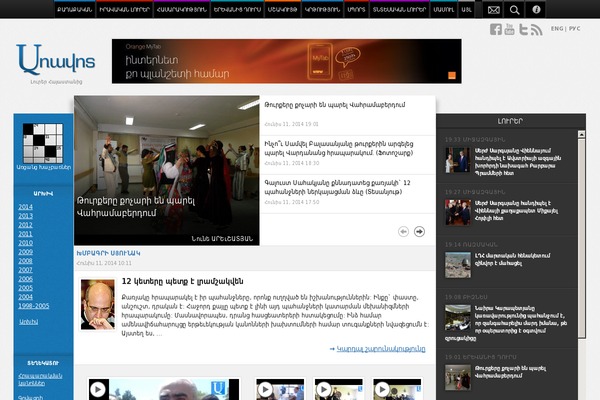Click the Orange MyTab banner ad
The image size is (600, 400).
(287, 61)
